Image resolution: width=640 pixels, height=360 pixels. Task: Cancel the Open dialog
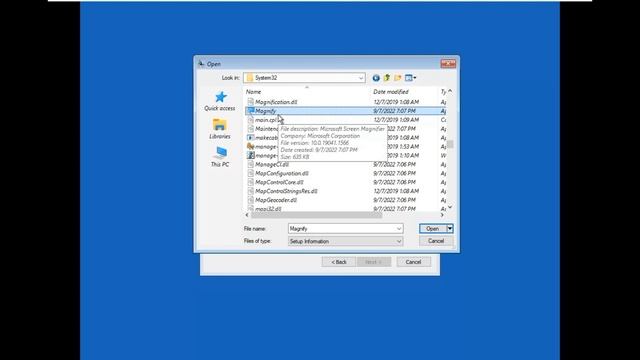point(436,241)
